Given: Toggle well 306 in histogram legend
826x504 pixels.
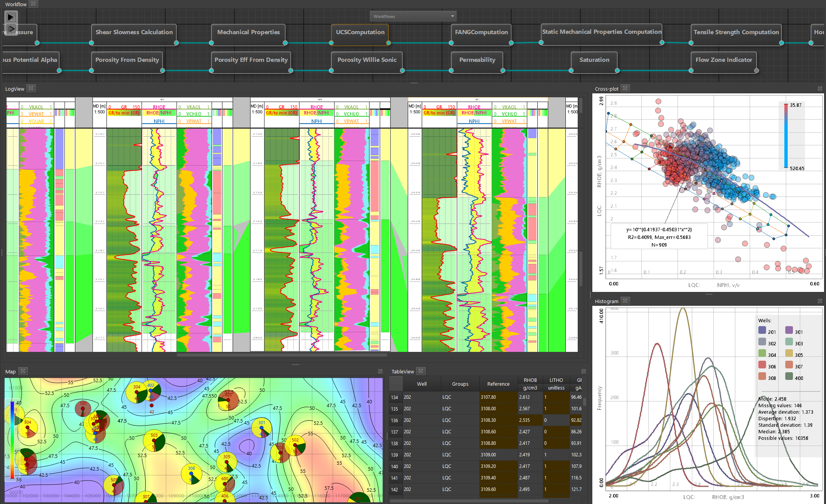Looking at the screenshot, I should click(762, 365).
